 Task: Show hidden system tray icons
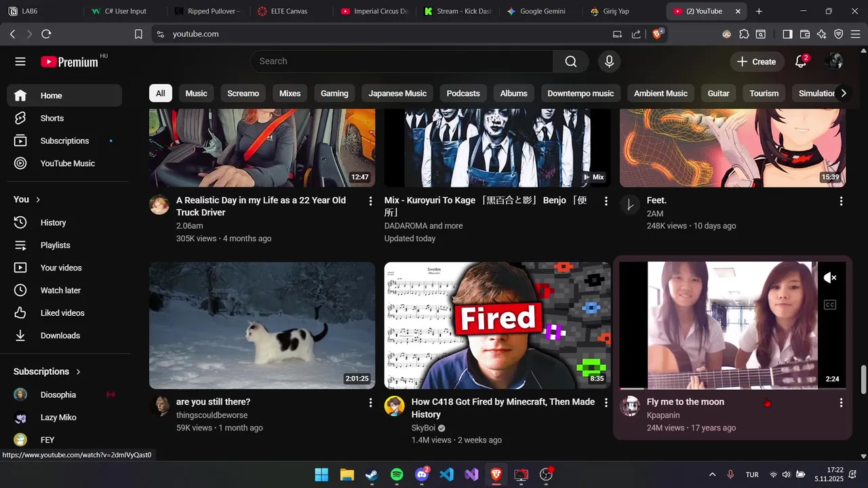[712, 474]
